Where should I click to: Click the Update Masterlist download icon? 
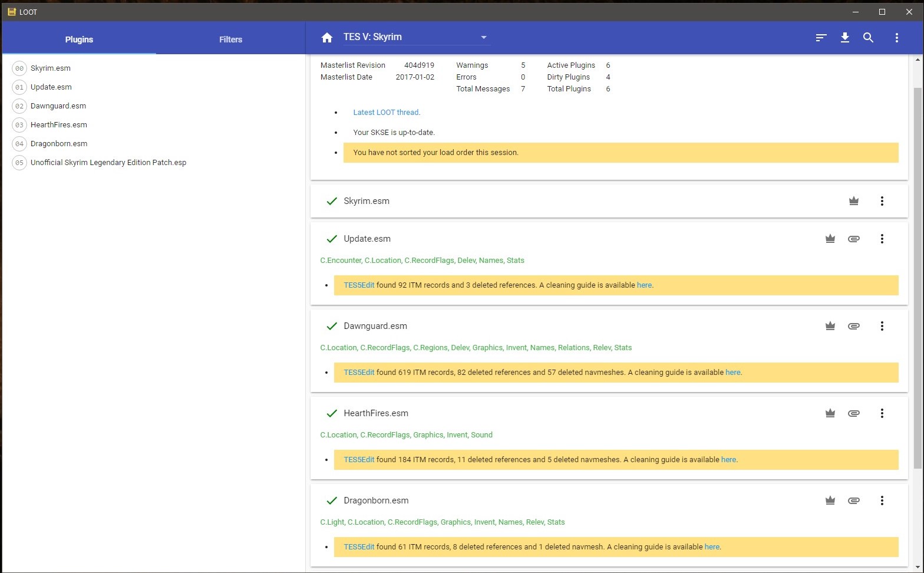pyautogui.click(x=844, y=38)
